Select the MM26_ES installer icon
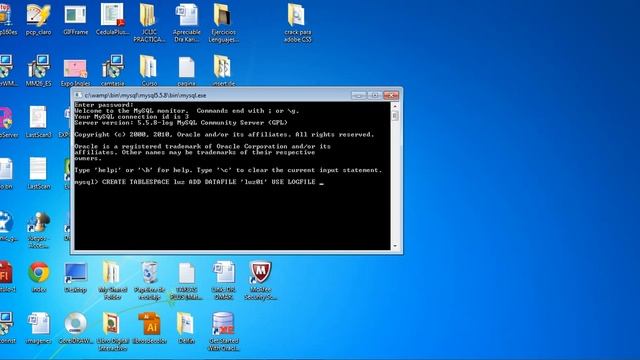The image size is (640, 360). coord(38,70)
